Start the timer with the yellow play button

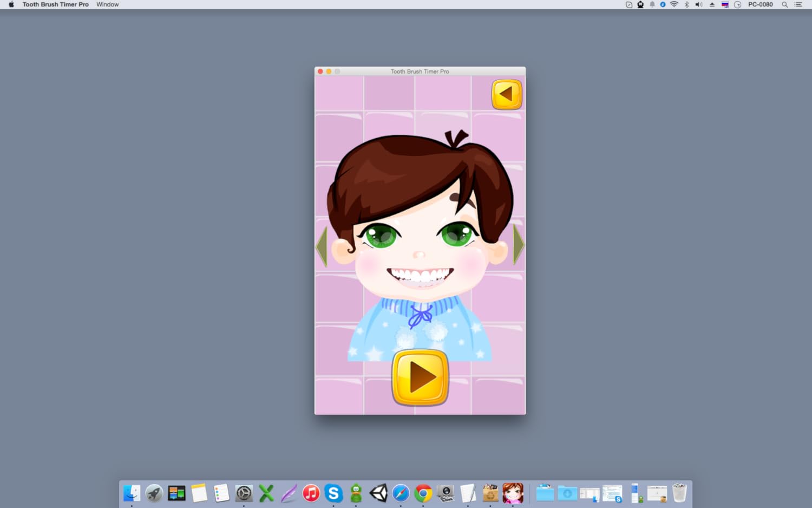pos(420,377)
